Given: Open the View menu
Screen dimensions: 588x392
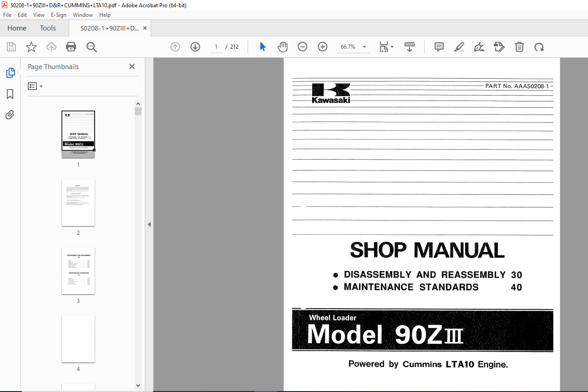Looking at the screenshot, I should (x=39, y=15).
